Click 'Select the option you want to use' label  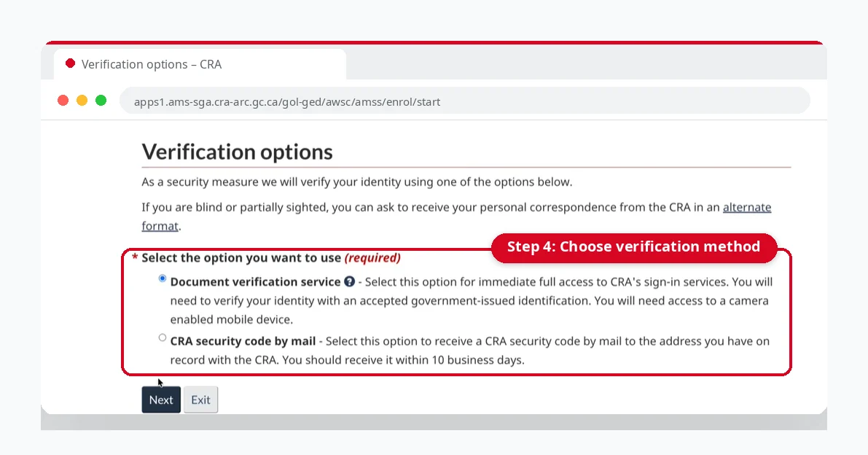(x=241, y=258)
